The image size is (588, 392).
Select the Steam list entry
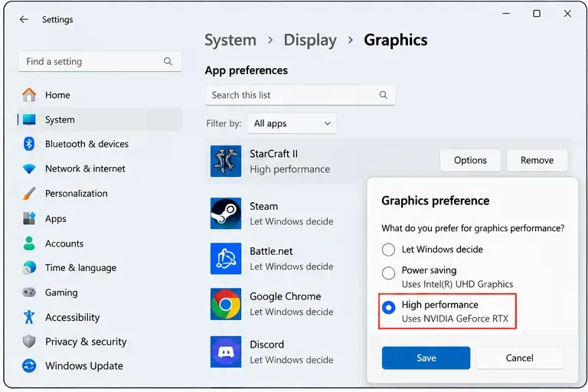(286, 214)
